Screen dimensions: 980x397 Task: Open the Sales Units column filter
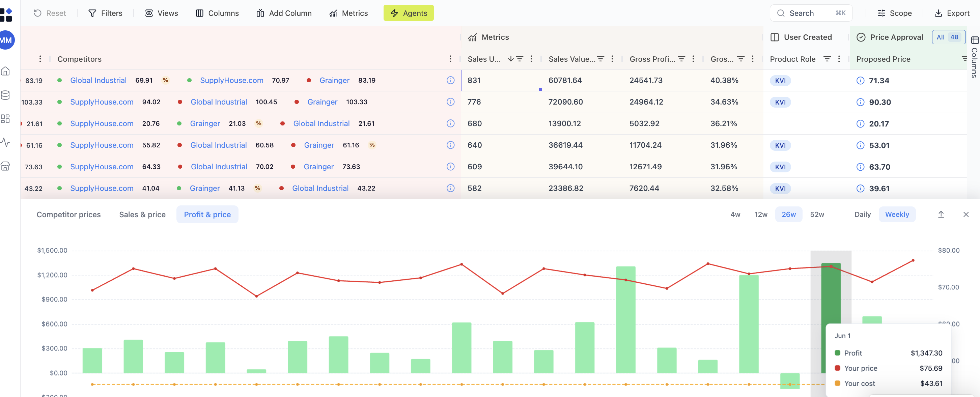coord(520,59)
